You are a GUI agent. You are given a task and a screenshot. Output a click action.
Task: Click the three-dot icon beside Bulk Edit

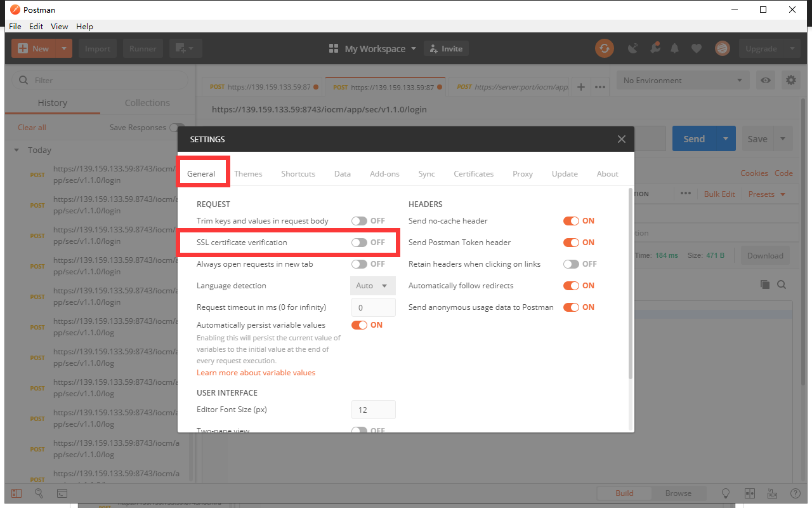click(686, 194)
